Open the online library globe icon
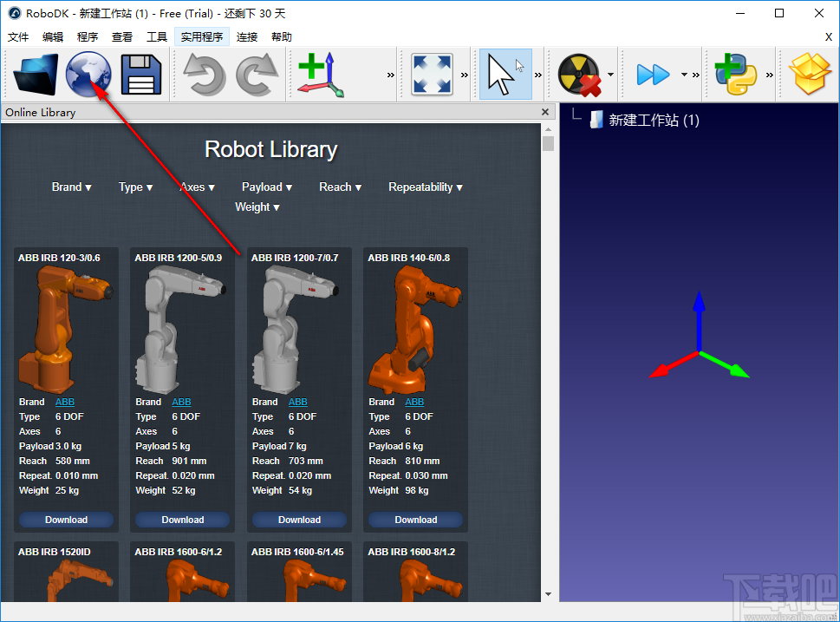840x622 pixels. 88,74
